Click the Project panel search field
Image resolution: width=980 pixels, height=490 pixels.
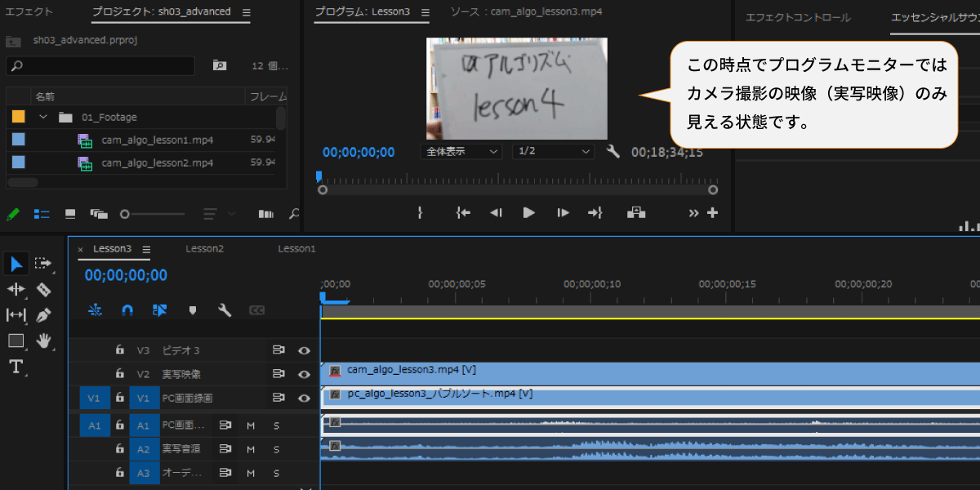[100, 65]
